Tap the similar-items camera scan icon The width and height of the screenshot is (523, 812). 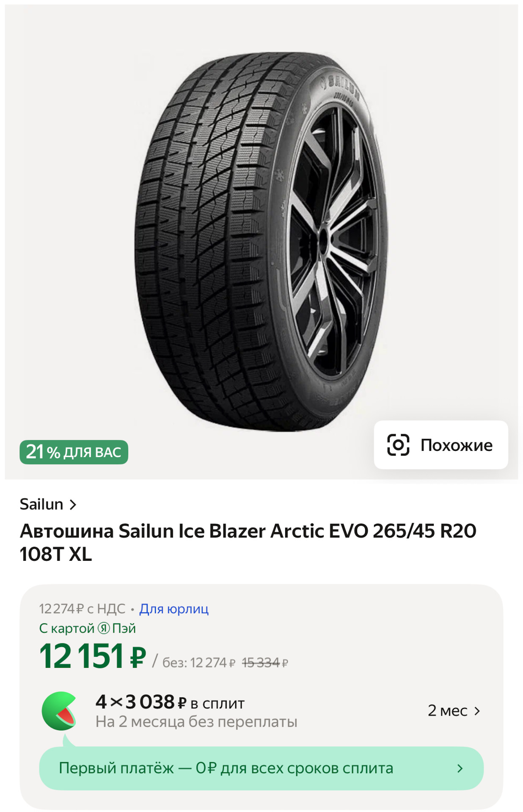click(398, 445)
